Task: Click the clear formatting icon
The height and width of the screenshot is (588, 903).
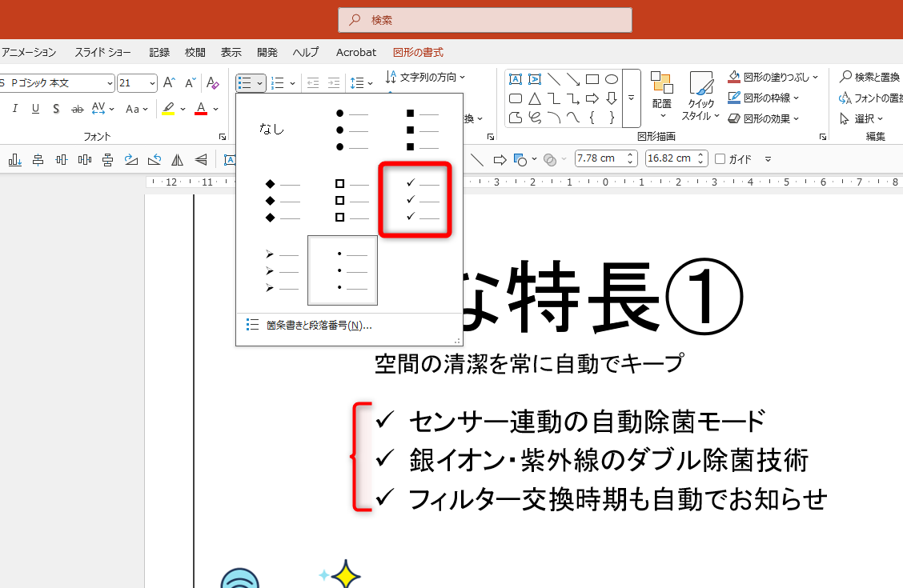Action: pos(212,82)
